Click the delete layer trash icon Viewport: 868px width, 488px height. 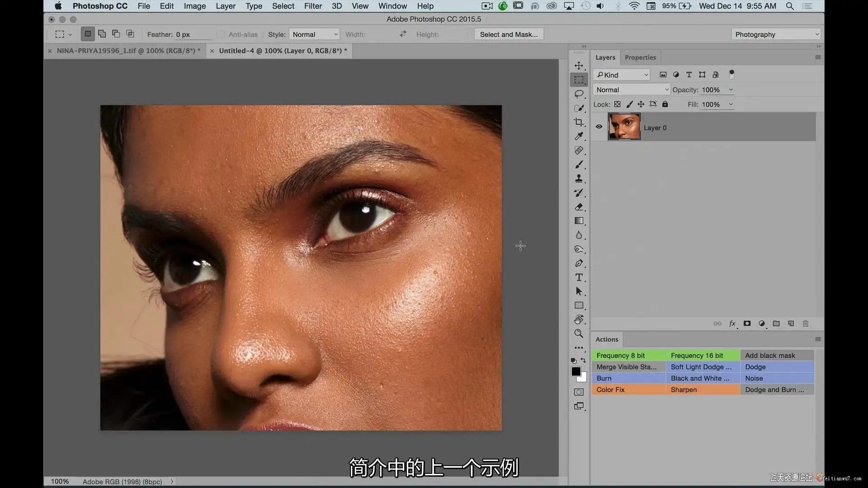pyautogui.click(x=805, y=324)
